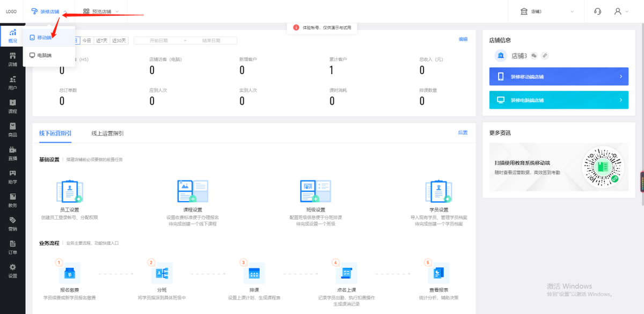
Task: Select the 近7天 date range
Action: tap(101, 40)
